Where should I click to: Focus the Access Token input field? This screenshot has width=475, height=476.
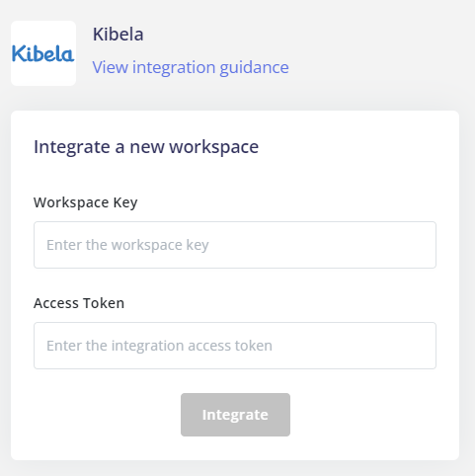(235, 346)
